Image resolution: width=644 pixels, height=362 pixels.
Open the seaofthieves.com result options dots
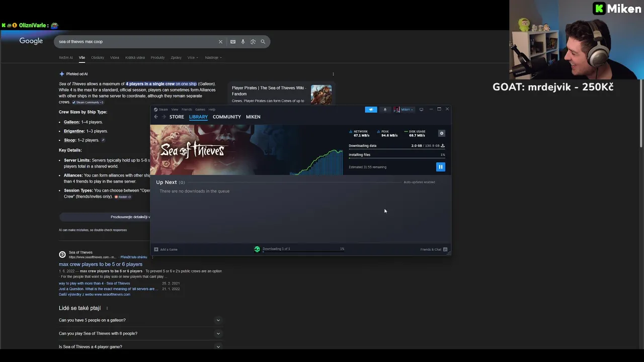point(152,257)
